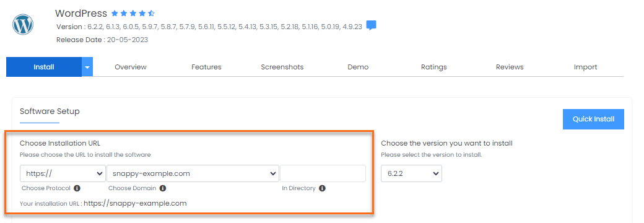This screenshot has height=223, width=644.
Task: Open the Import tab
Action: click(586, 67)
